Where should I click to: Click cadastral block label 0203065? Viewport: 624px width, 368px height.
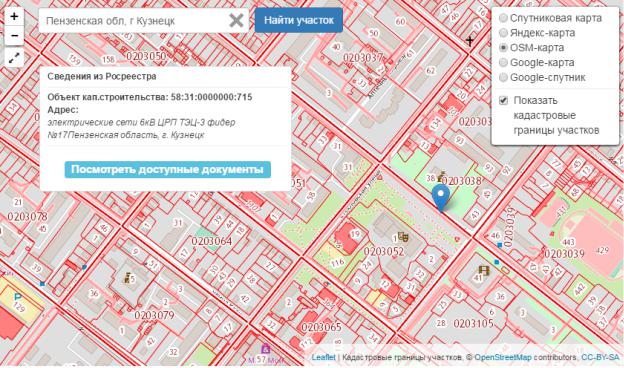point(321,327)
